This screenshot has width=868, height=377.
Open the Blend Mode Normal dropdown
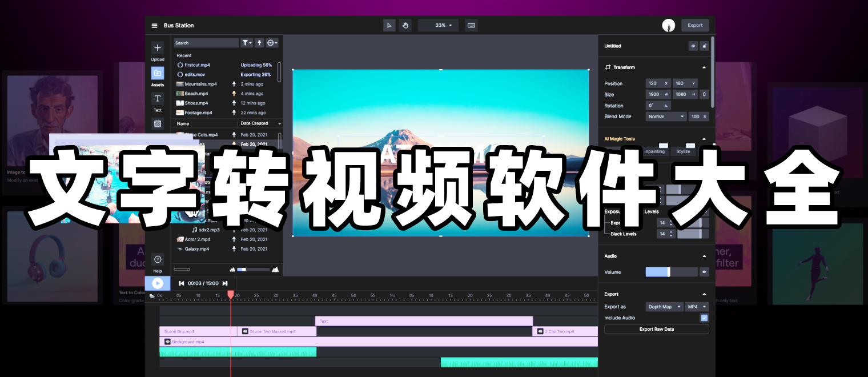click(x=666, y=117)
